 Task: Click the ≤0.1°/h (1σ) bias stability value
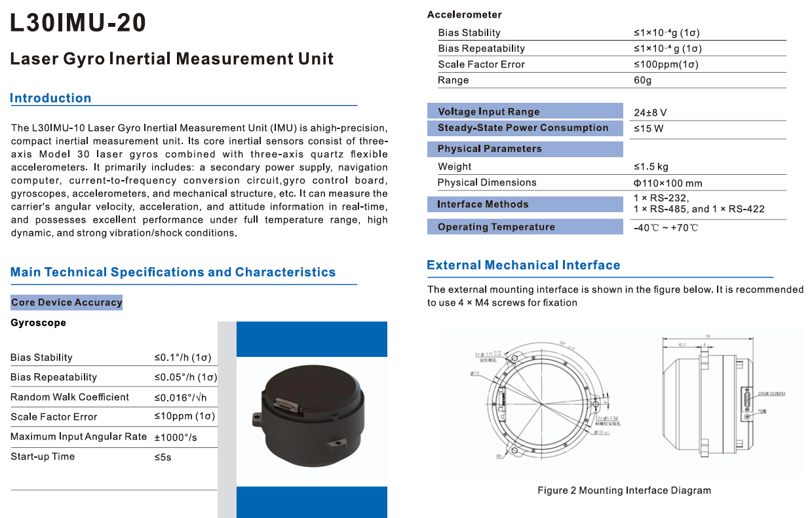tap(183, 358)
